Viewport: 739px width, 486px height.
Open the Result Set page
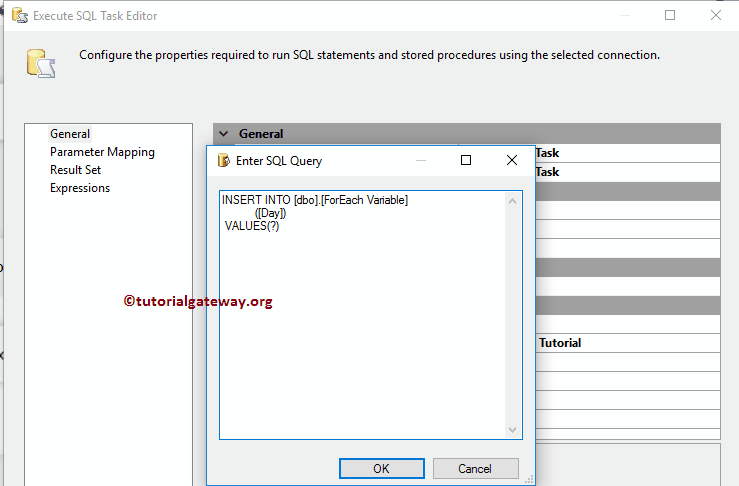(x=75, y=170)
